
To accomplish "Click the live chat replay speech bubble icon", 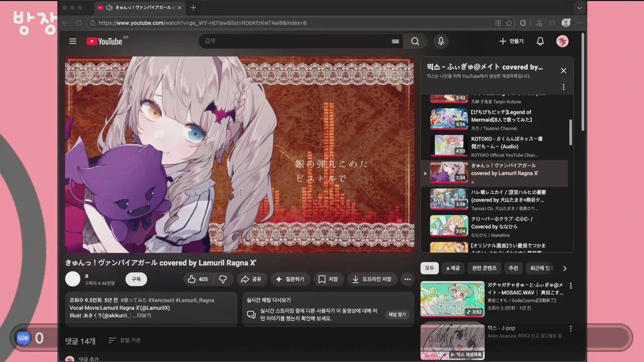I will click(x=251, y=315).
